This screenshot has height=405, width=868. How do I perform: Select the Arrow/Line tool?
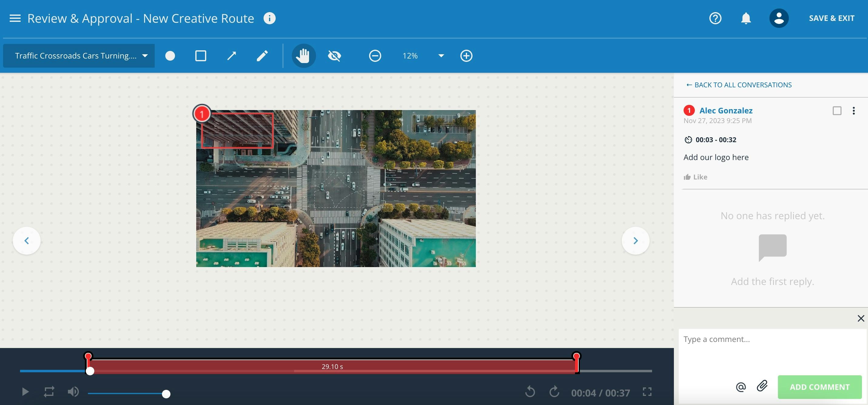(232, 55)
